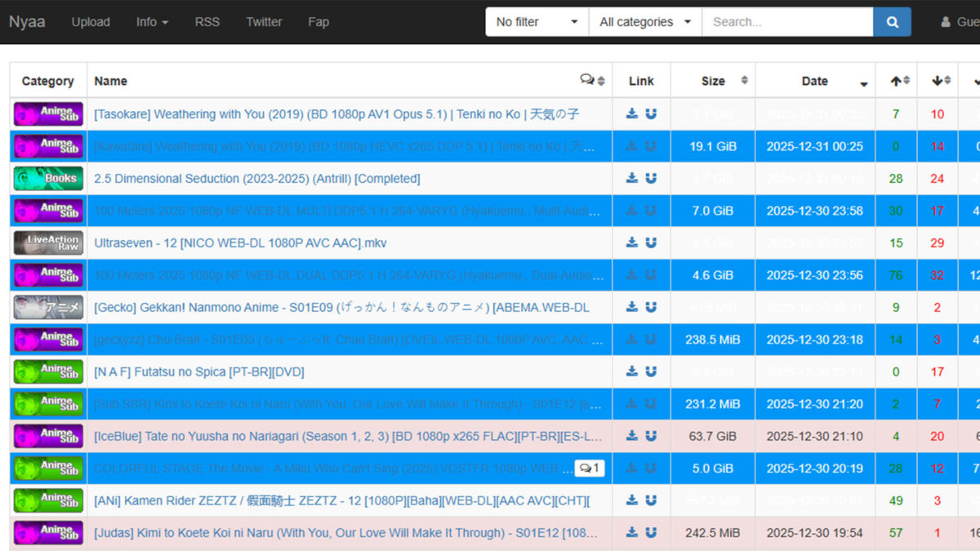Open 2.5 Dimensional Seduction (Antrill) torrent page

click(x=257, y=178)
